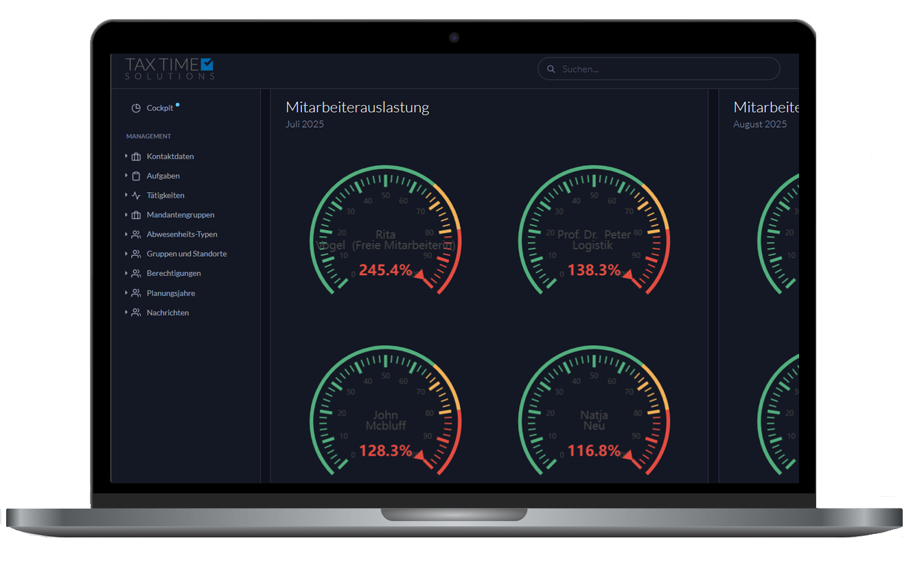Click the Kontaktdaten briefcase icon
Screen dimensions: 924x569
(x=136, y=156)
